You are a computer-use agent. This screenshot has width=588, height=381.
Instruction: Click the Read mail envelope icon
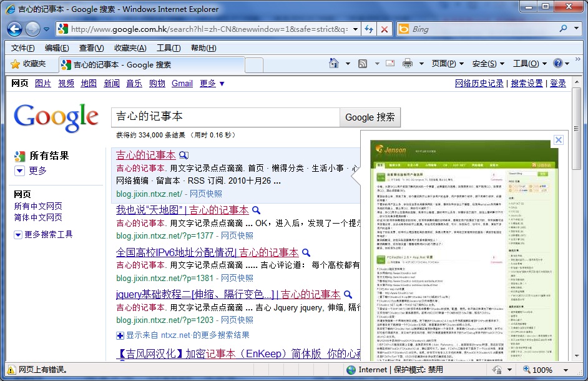click(x=390, y=64)
